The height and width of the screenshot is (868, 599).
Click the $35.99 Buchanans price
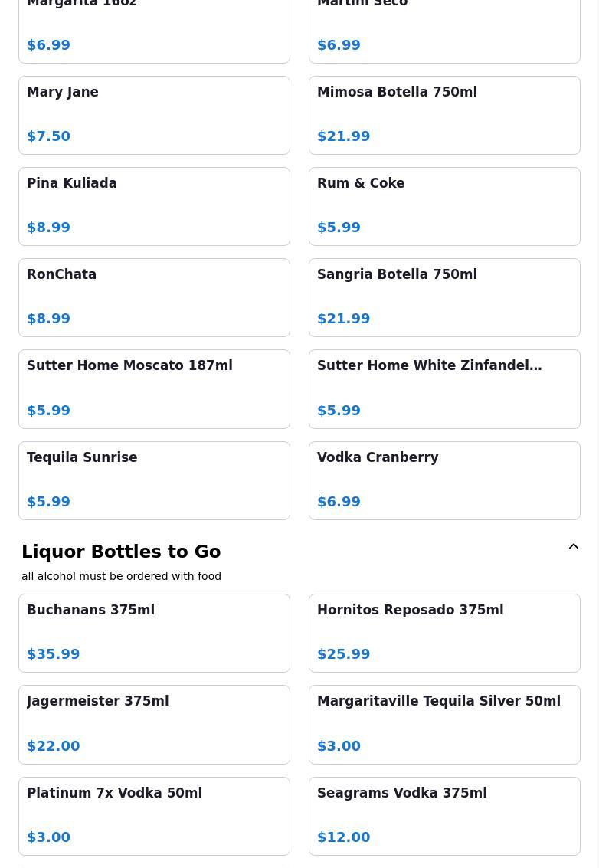point(54,654)
